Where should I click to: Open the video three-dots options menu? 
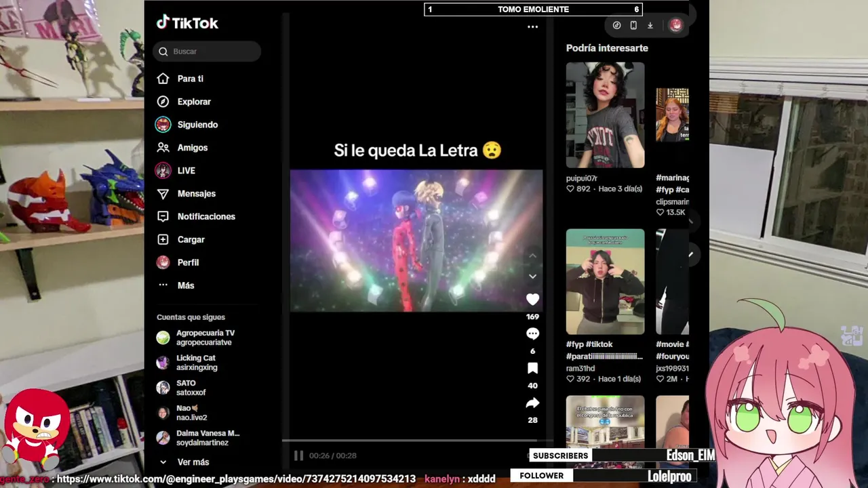533,27
